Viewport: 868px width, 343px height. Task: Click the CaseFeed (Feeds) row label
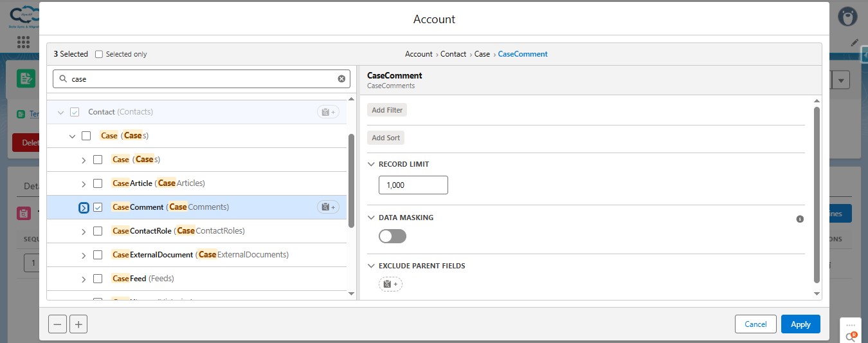[x=143, y=279]
